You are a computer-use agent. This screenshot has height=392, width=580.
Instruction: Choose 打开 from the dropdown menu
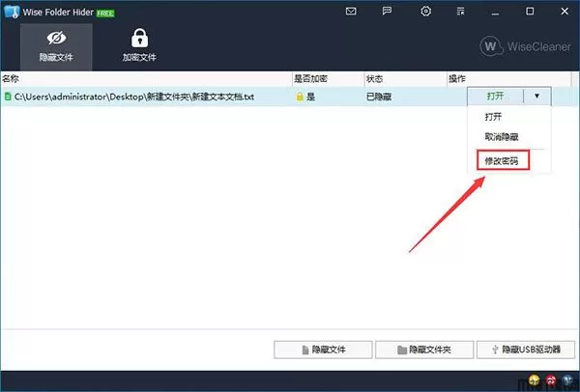click(x=493, y=117)
